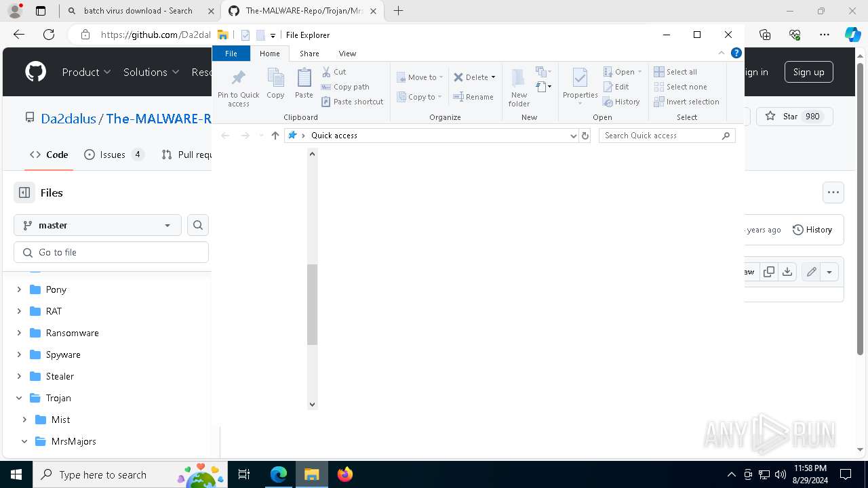
Task: Go up one level in Explorer
Action: pyautogui.click(x=275, y=136)
